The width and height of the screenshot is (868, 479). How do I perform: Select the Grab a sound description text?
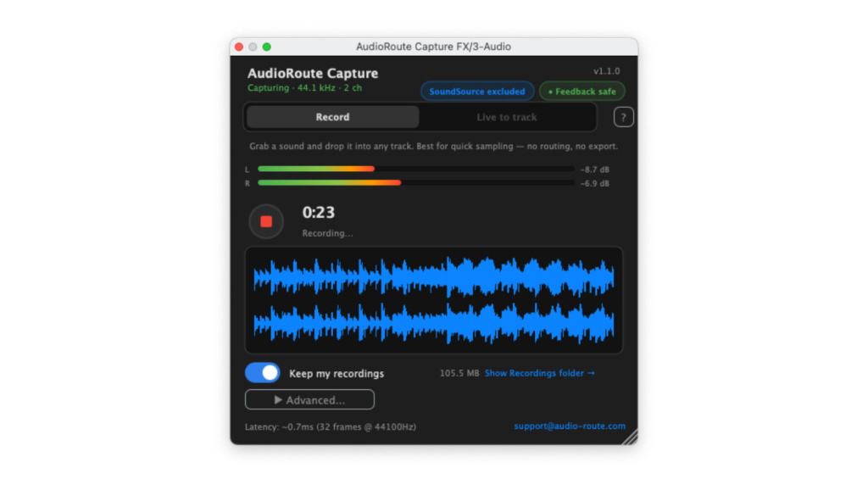click(433, 146)
